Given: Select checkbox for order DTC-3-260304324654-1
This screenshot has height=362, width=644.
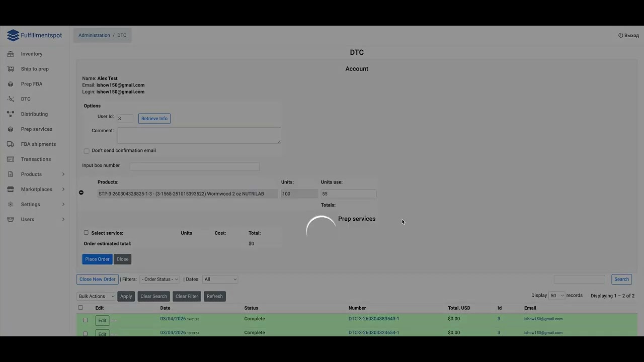Looking at the screenshot, I should coord(85,333).
